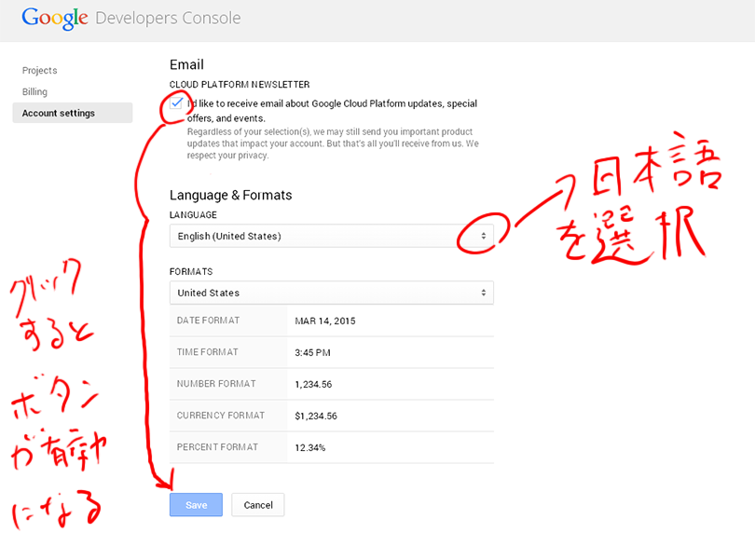Click the number format value 1,234.56
The image size is (755, 560).
[313, 384]
